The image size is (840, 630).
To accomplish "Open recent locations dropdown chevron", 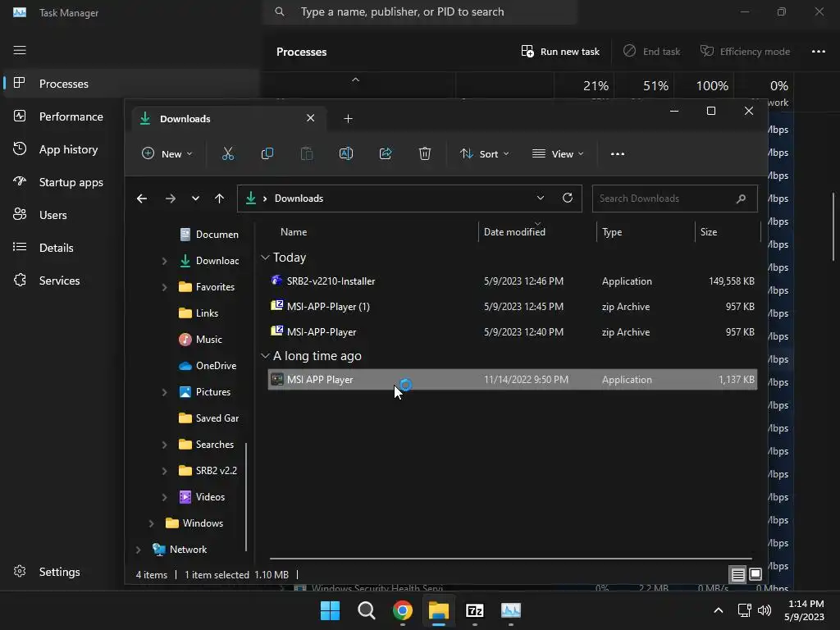I will click(195, 199).
